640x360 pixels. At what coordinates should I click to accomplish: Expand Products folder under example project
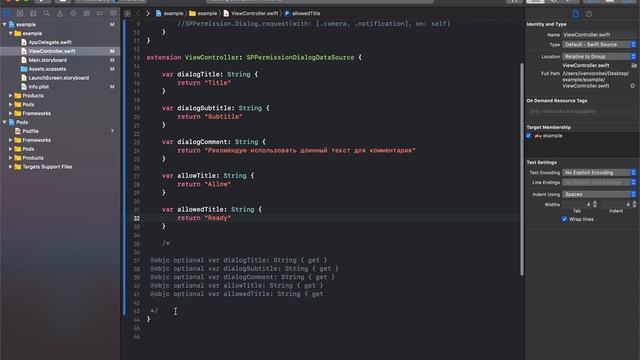pyautogui.click(x=11, y=96)
